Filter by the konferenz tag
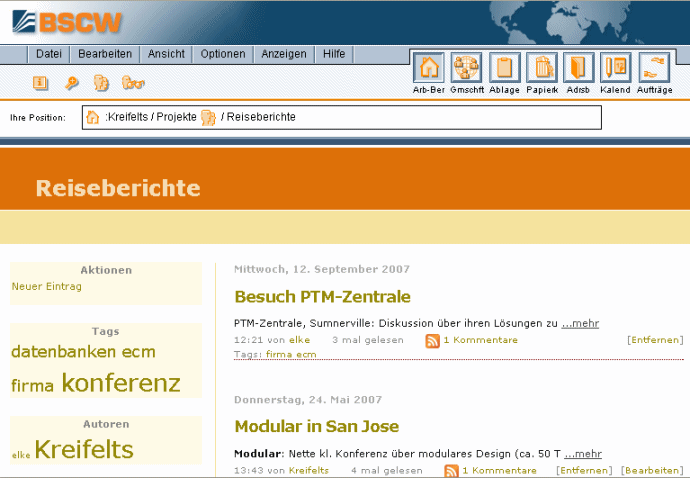 pos(121,383)
